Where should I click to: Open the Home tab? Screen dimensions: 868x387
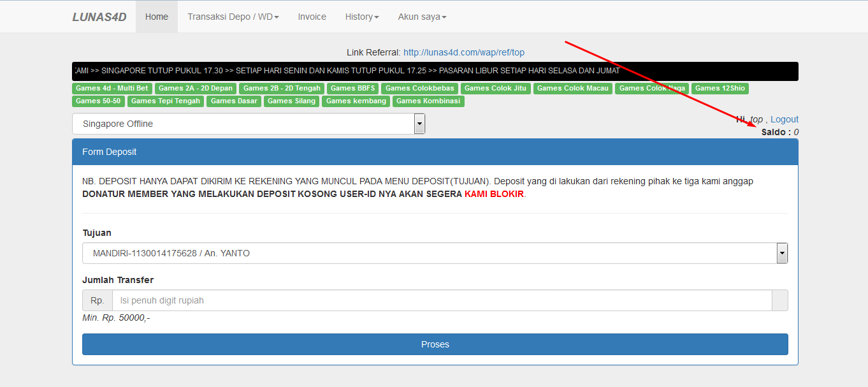[x=156, y=17]
